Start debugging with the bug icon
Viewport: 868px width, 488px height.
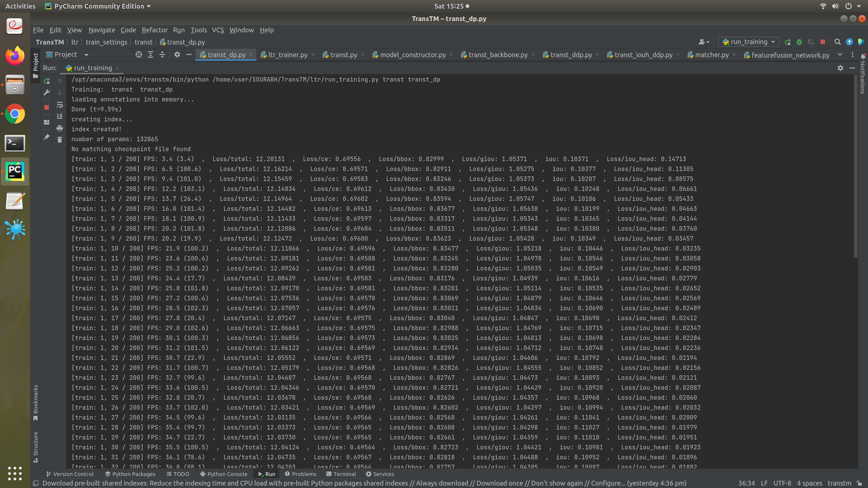(x=799, y=42)
